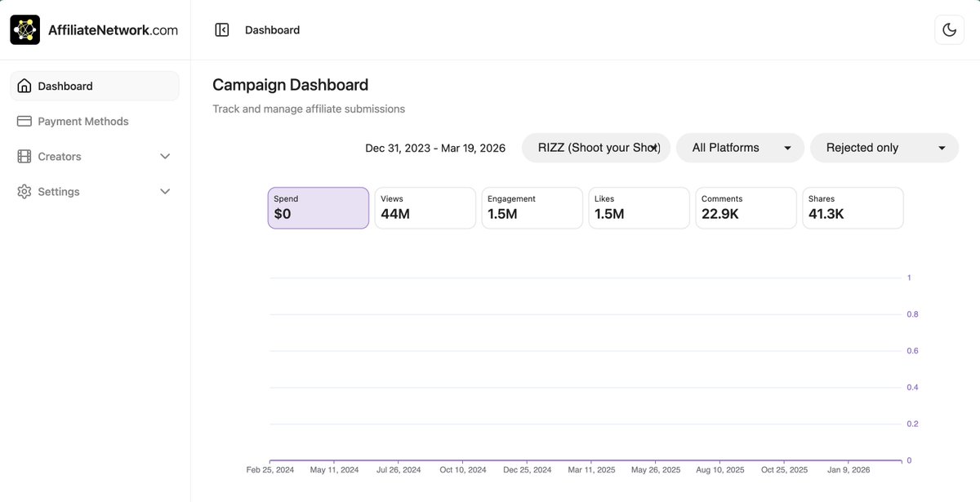Select the Comments metric card

(746, 208)
